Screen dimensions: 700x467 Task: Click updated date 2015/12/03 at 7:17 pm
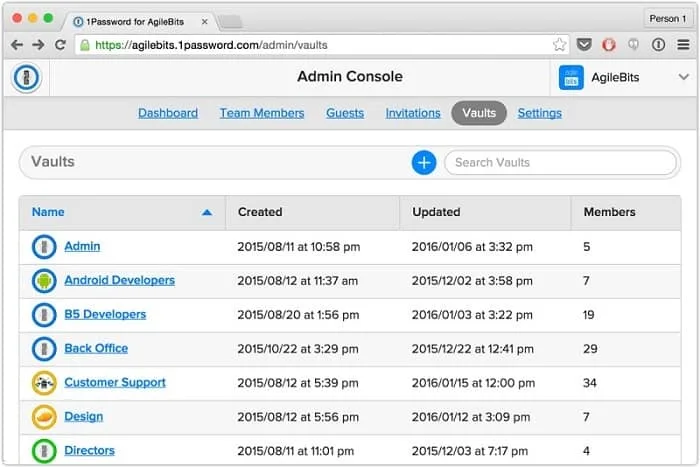click(x=470, y=451)
